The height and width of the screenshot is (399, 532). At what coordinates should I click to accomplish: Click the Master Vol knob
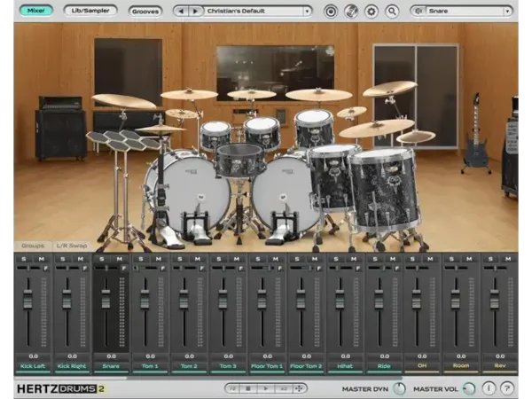469,389
